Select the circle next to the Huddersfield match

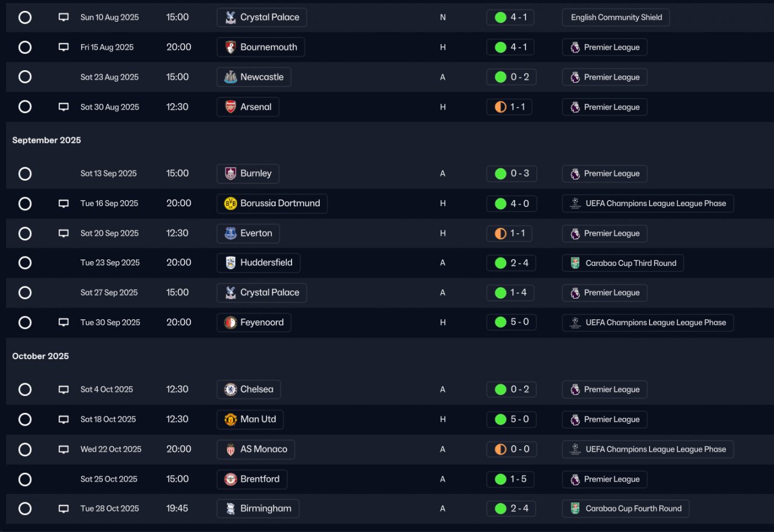(25, 263)
